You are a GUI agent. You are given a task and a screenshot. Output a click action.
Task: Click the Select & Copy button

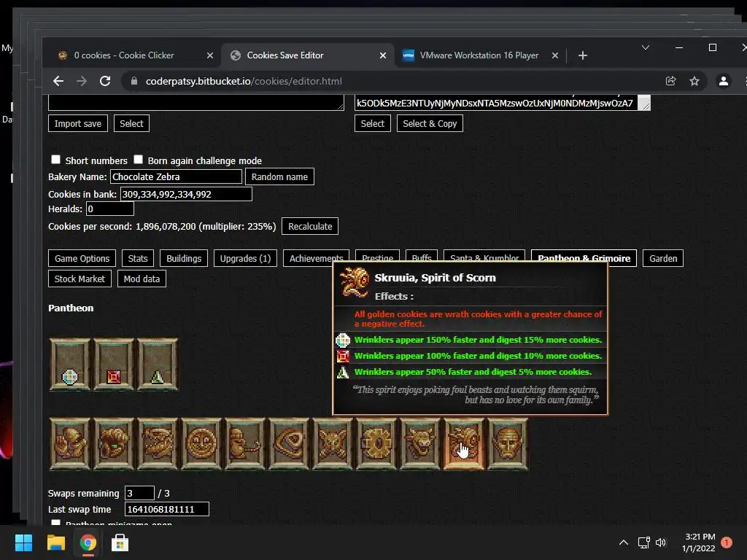coord(430,123)
